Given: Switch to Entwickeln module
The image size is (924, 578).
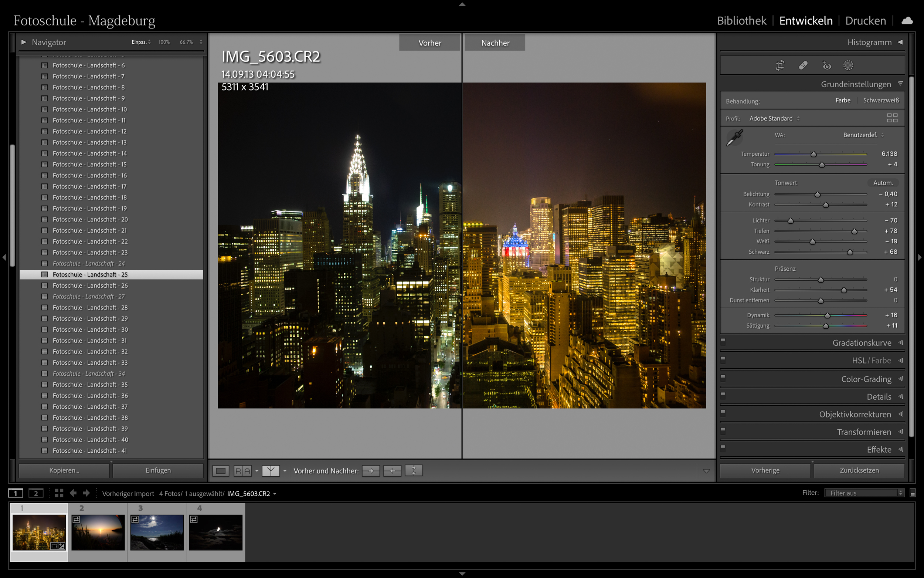Looking at the screenshot, I should point(806,21).
